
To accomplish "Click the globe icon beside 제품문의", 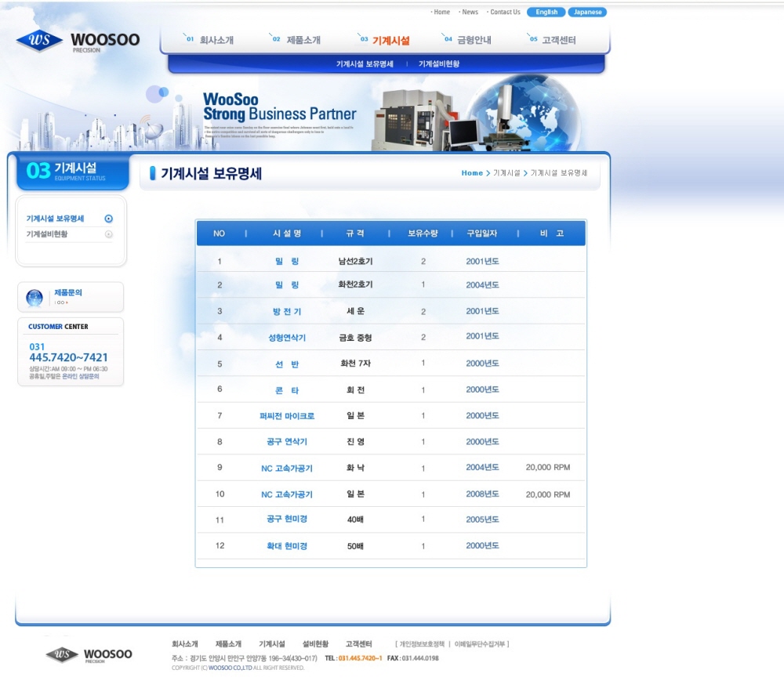I will pyautogui.click(x=34, y=298).
